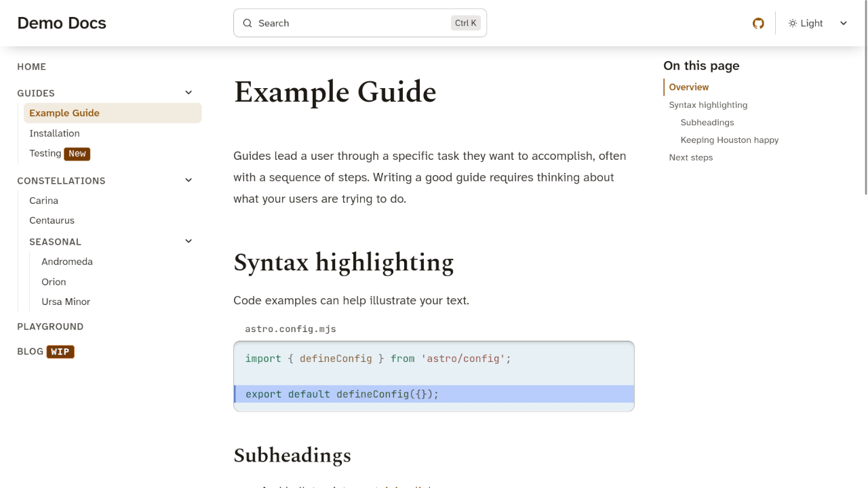Select Ursa Minor in the sidebar
The height and width of the screenshot is (488, 868).
66,302
